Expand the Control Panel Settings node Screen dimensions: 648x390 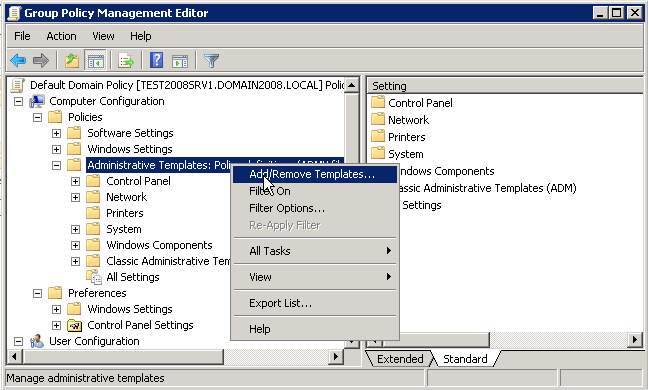57,326
